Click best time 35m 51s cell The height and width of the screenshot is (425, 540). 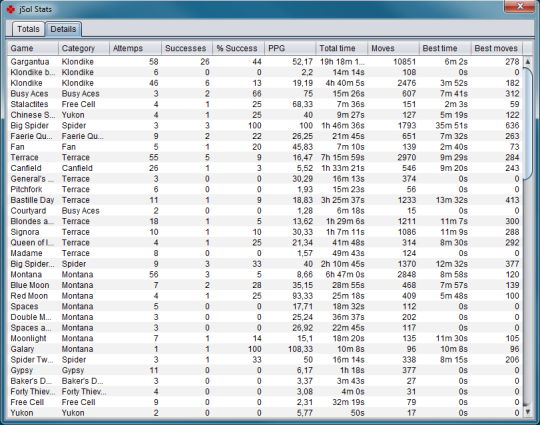(445, 126)
